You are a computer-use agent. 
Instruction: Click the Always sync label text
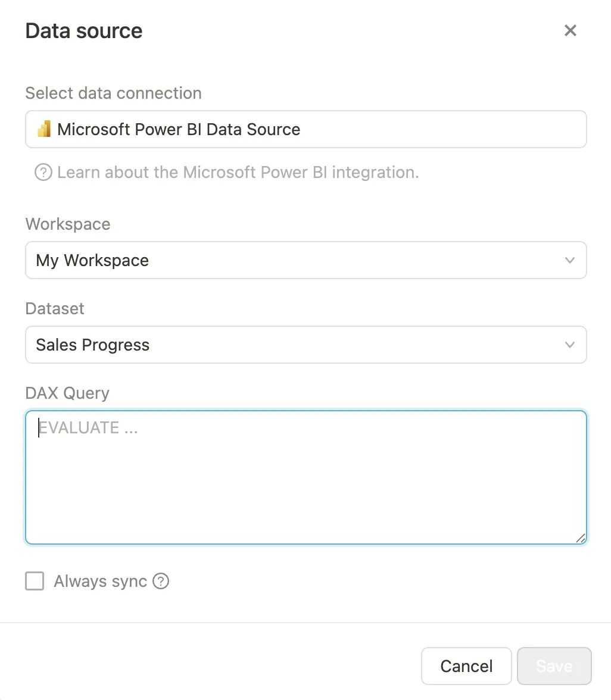(100, 581)
